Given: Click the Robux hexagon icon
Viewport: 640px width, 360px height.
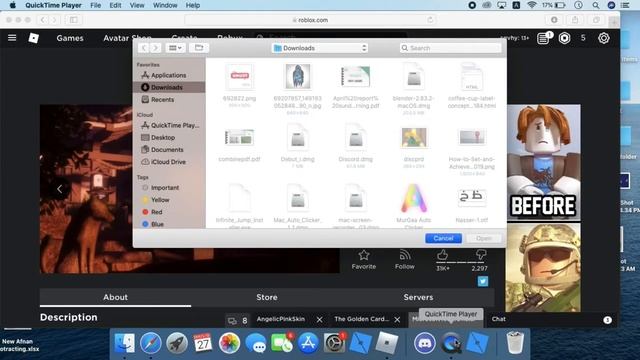Looking at the screenshot, I should tap(564, 38).
